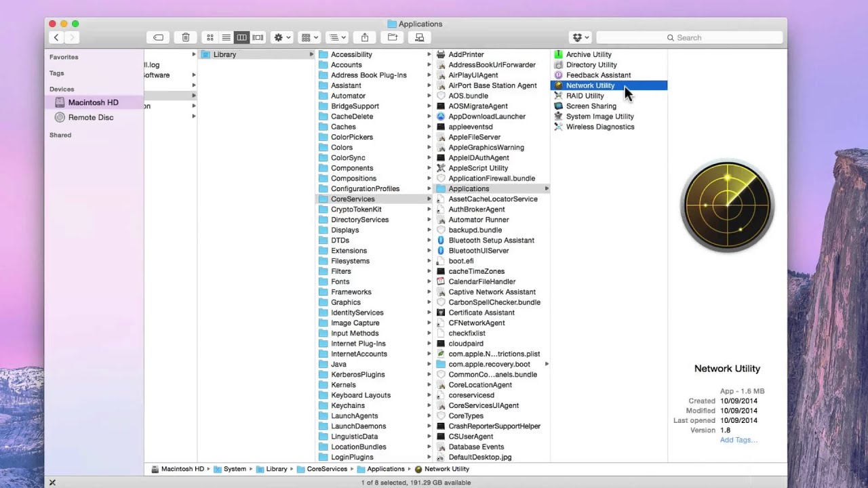
Task: Click into the Search field
Action: pyautogui.click(x=690, y=38)
